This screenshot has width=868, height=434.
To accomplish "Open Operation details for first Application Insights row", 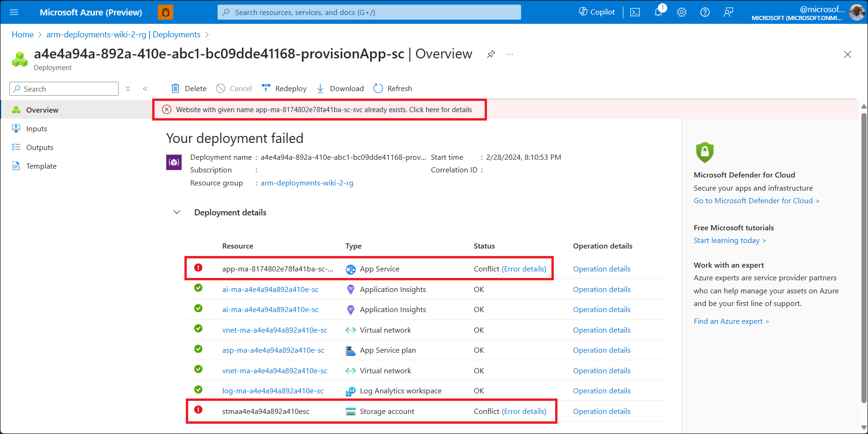I will tap(602, 290).
